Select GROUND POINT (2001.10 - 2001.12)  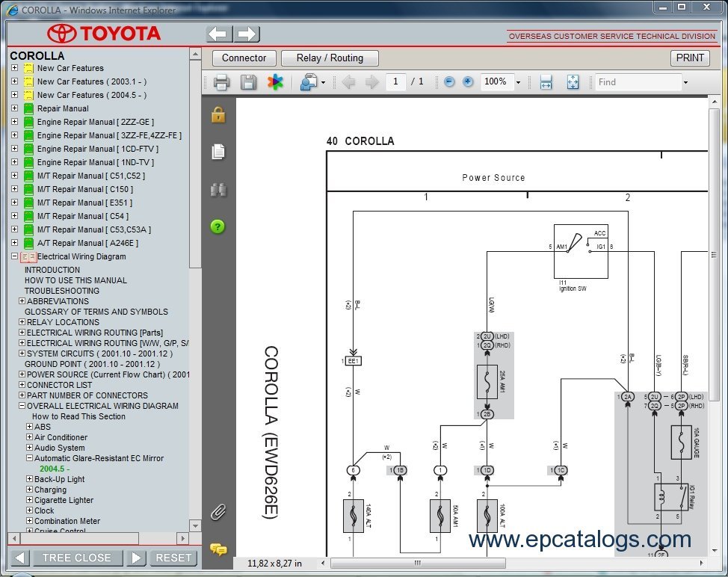pos(93,364)
